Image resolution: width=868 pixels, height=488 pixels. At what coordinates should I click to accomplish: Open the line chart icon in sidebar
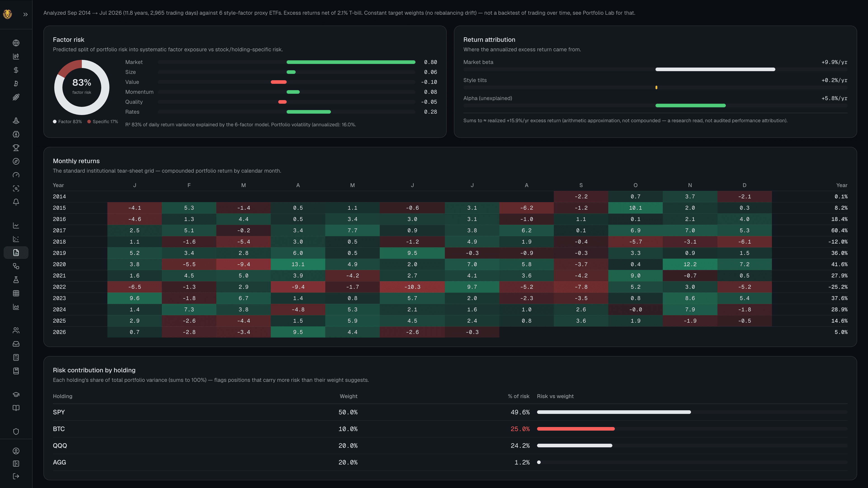tap(16, 225)
